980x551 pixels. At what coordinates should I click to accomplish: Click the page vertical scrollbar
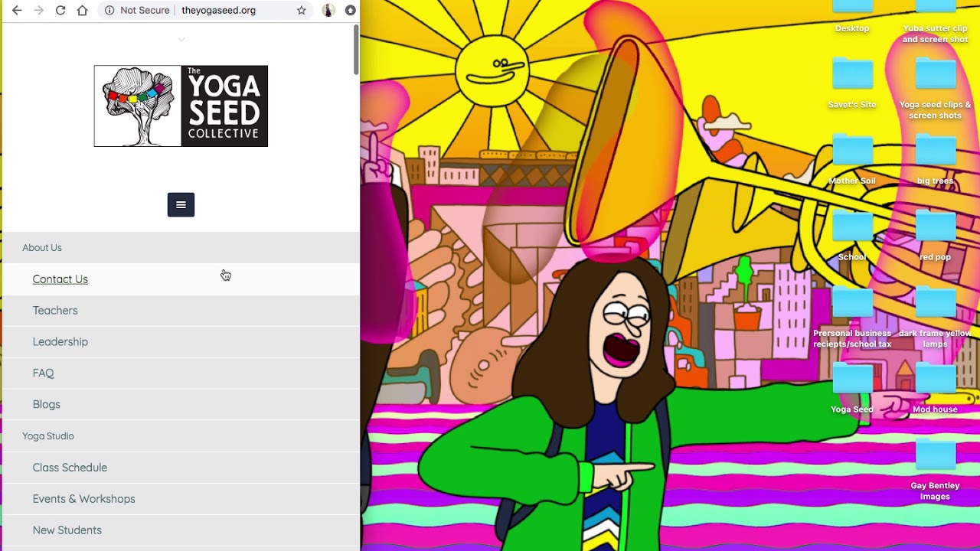tap(356, 50)
